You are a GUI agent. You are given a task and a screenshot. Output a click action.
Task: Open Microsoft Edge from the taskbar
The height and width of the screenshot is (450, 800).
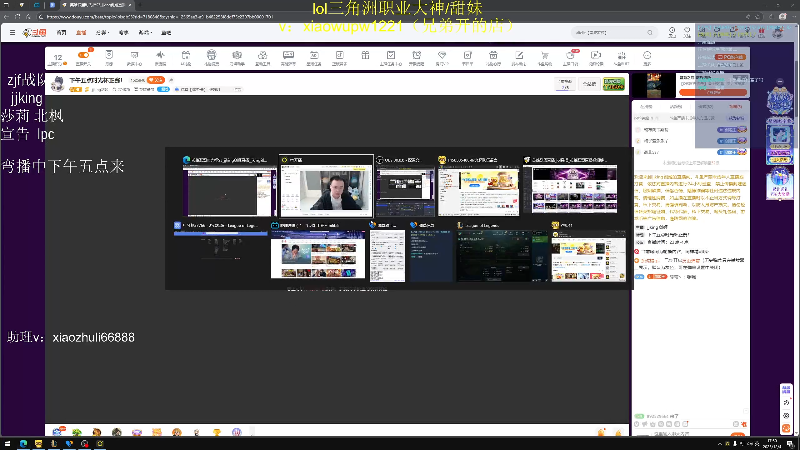pyautogui.click(x=23, y=444)
